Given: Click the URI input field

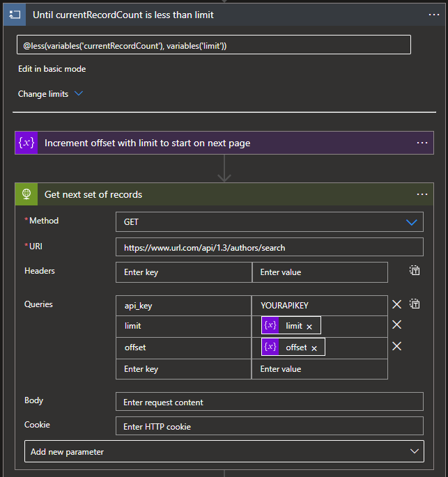Looking at the screenshot, I should pos(270,247).
